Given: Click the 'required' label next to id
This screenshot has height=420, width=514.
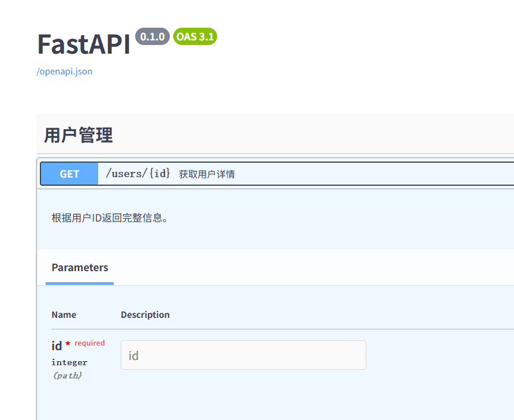Looking at the screenshot, I should pos(90,343).
